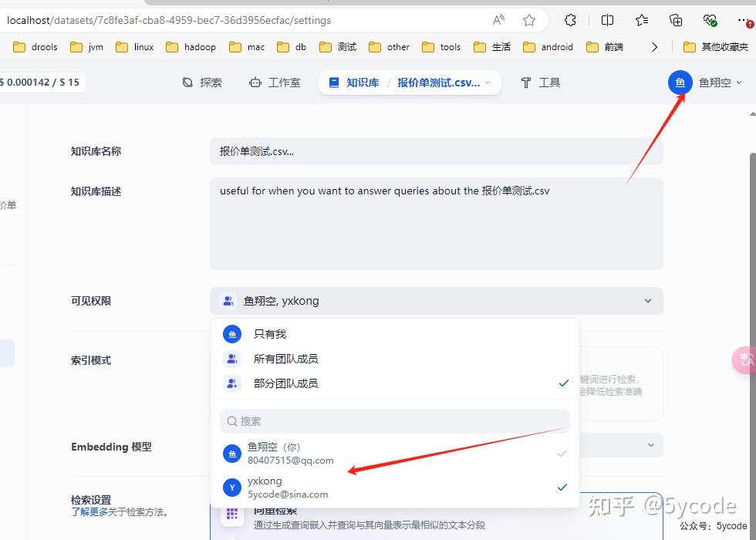Screen dimensions: 756x540
Task: Open the 报价单测试.csv dataset switcher
Action: [444, 83]
